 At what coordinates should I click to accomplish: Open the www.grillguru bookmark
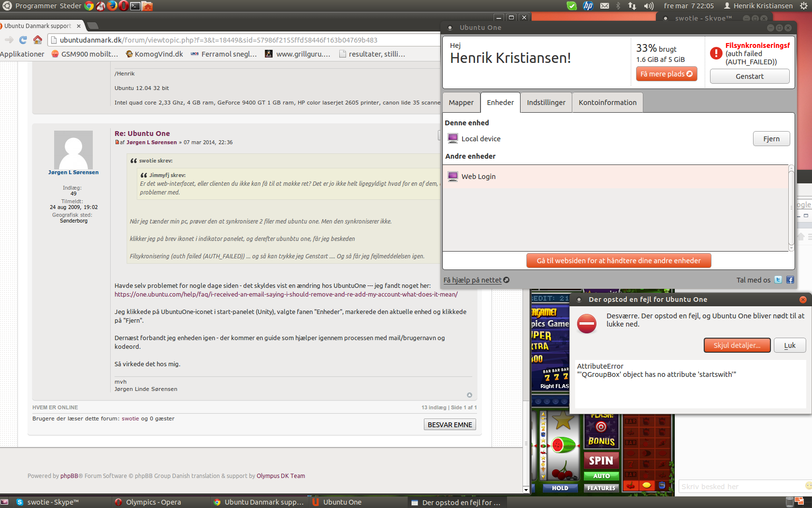pyautogui.click(x=298, y=54)
